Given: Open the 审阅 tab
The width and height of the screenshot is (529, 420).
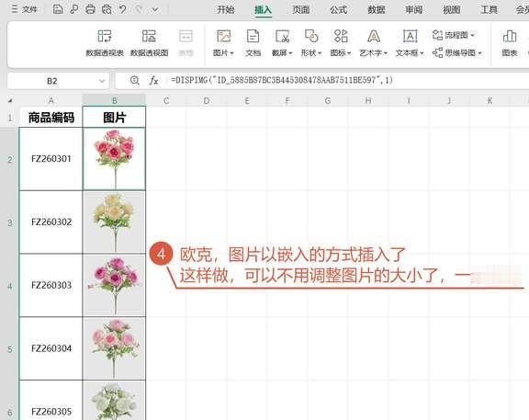Looking at the screenshot, I should [x=414, y=10].
